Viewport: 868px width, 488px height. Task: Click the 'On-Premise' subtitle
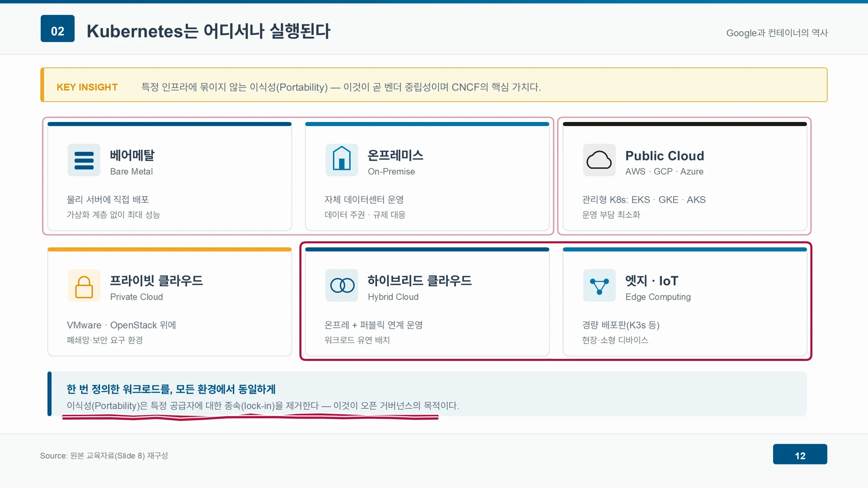392,172
